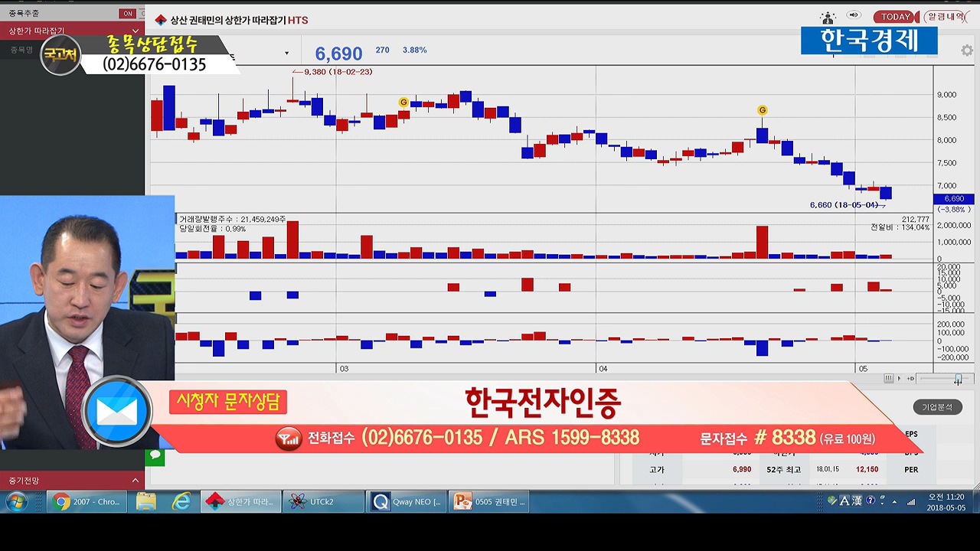Viewport: 980px width, 551px height.
Task: Open the TODAY tab
Action: tap(895, 17)
